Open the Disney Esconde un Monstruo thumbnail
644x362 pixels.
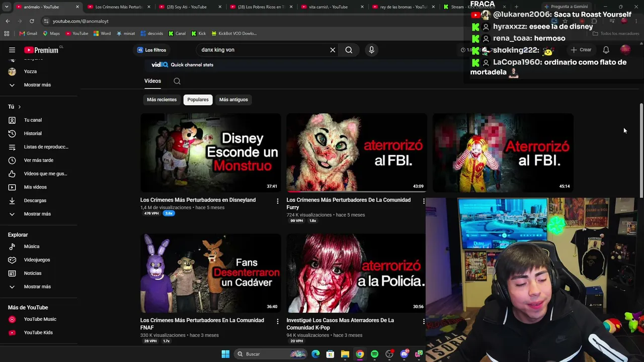(211, 153)
